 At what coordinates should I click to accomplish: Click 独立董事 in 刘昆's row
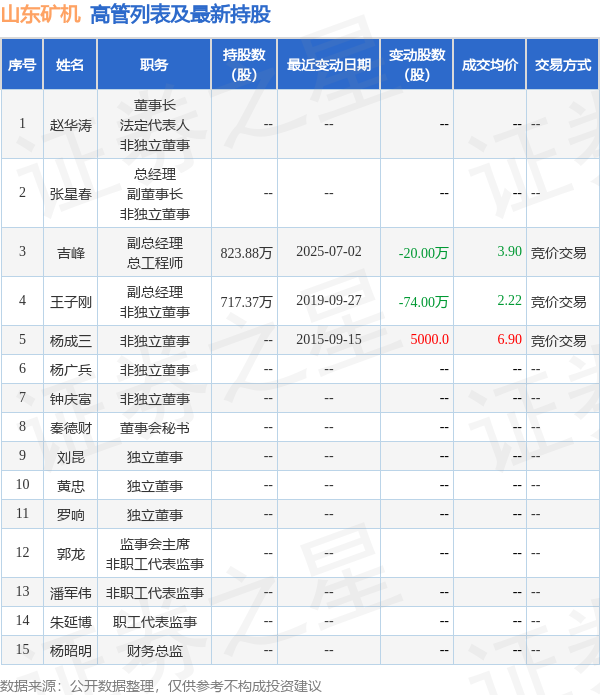[155, 457]
